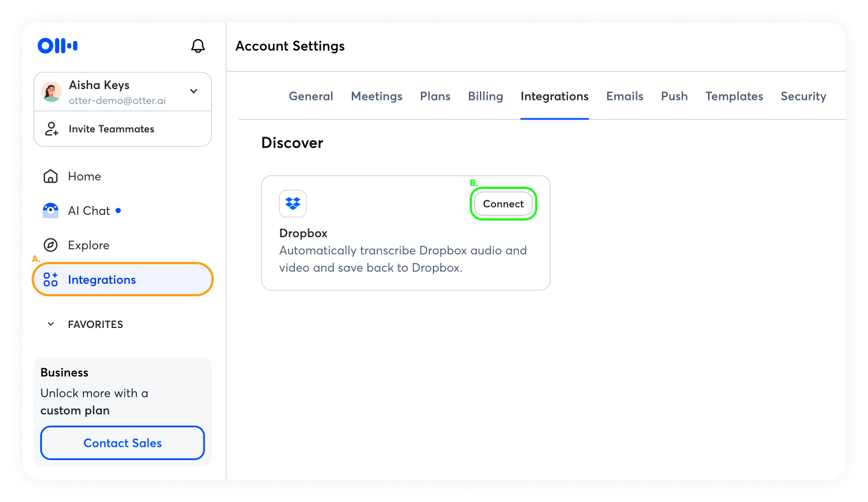
Task: Open the notifications bell
Action: pos(198,46)
